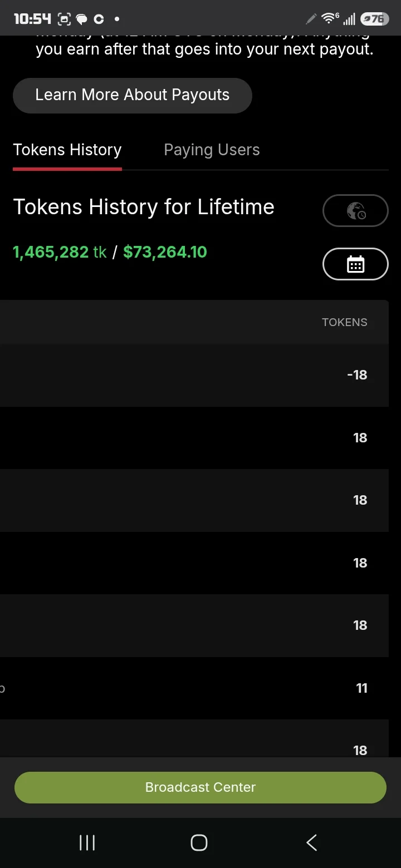Tap the TOKENS column header

click(344, 322)
